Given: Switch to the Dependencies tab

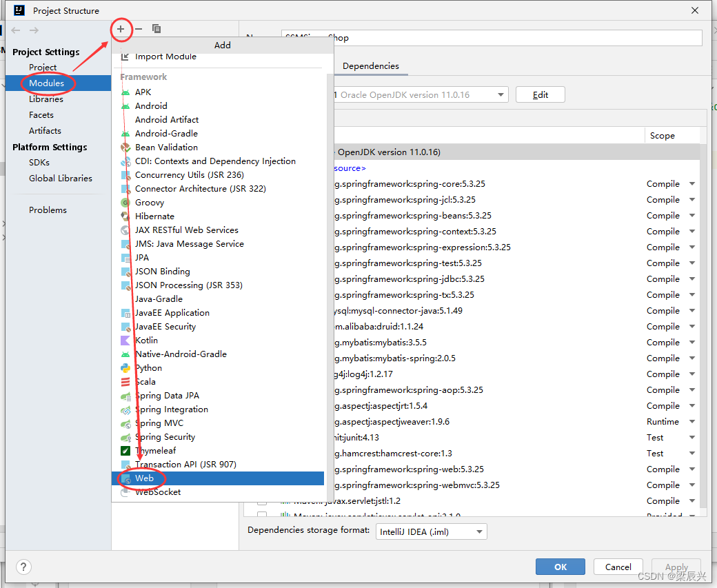Looking at the screenshot, I should click(x=371, y=66).
